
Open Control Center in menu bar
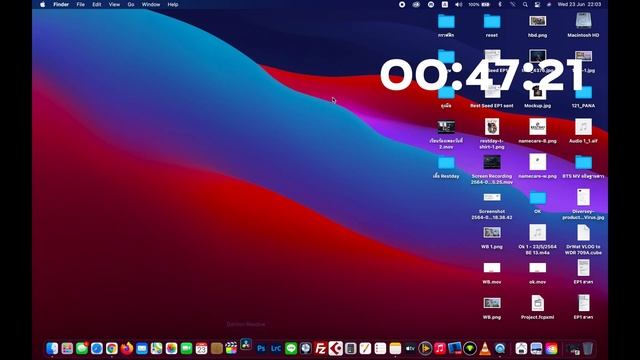point(538,4)
